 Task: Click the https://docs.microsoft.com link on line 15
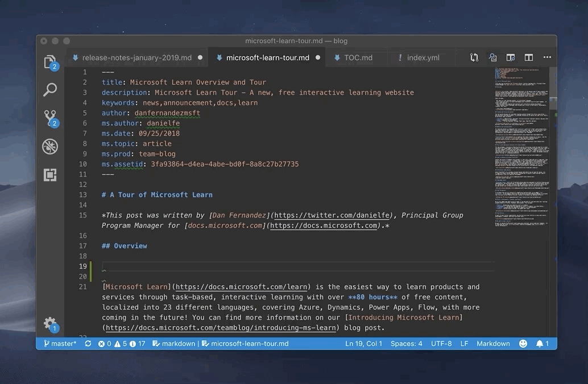(324, 226)
